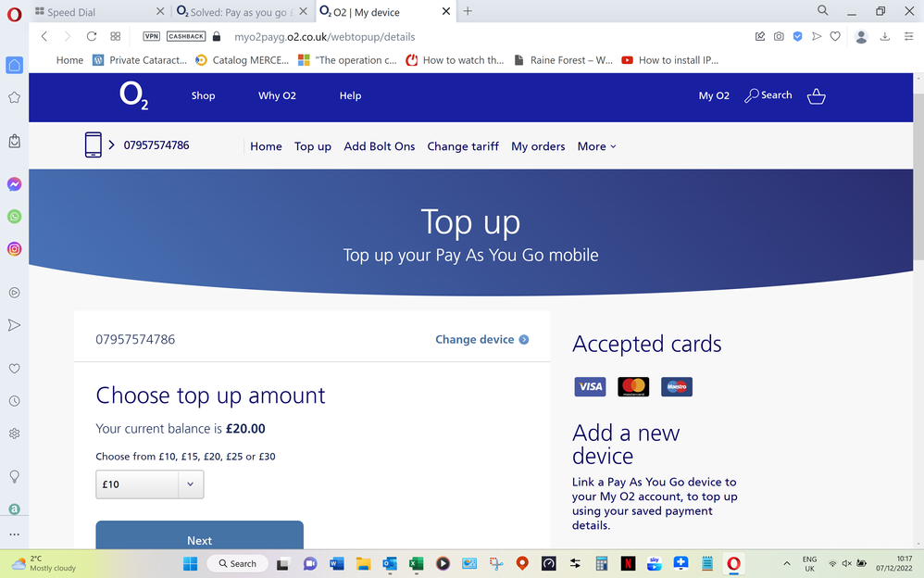Click the Next button
This screenshot has width=924, height=578.
pyautogui.click(x=199, y=539)
